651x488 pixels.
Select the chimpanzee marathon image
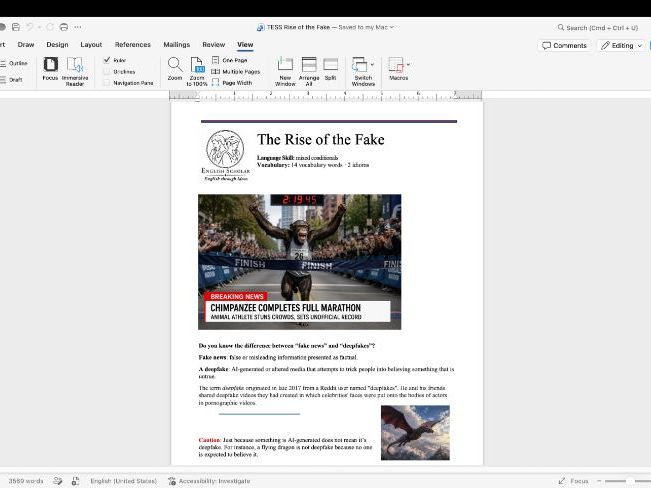pos(300,262)
